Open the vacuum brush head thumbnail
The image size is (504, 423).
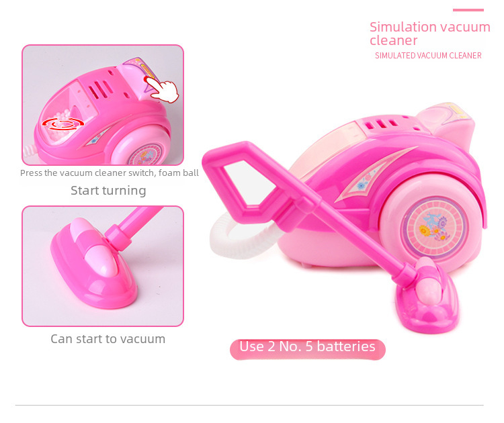(103, 267)
